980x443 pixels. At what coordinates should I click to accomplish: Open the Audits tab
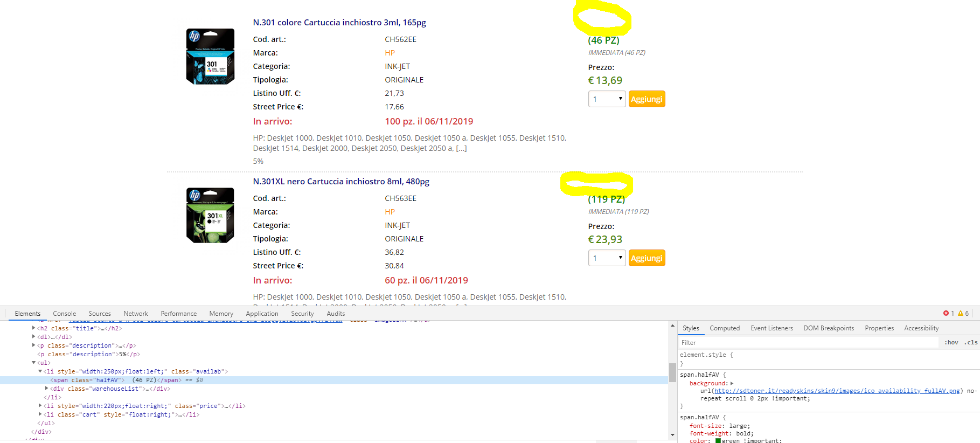pyautogui.click(x=336, y=314)
